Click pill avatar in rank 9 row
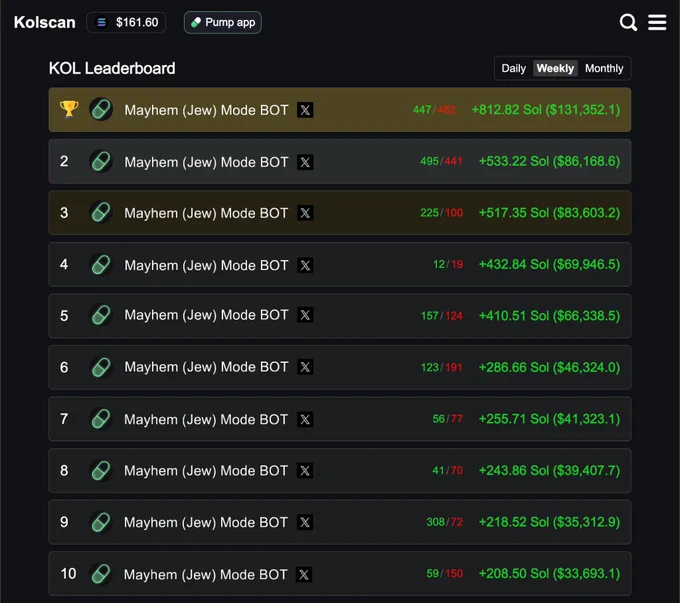 [101, 522]
